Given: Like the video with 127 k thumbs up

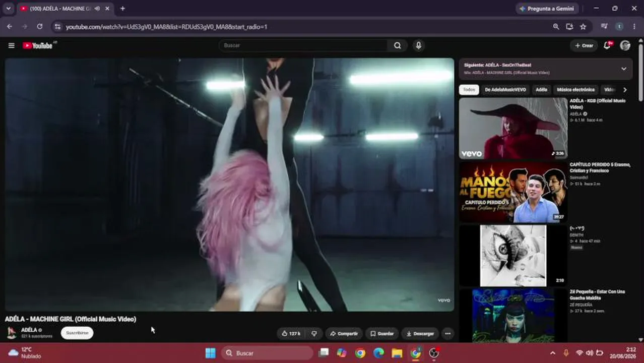Looking at the screenshot, I should [x=291, y=333].
